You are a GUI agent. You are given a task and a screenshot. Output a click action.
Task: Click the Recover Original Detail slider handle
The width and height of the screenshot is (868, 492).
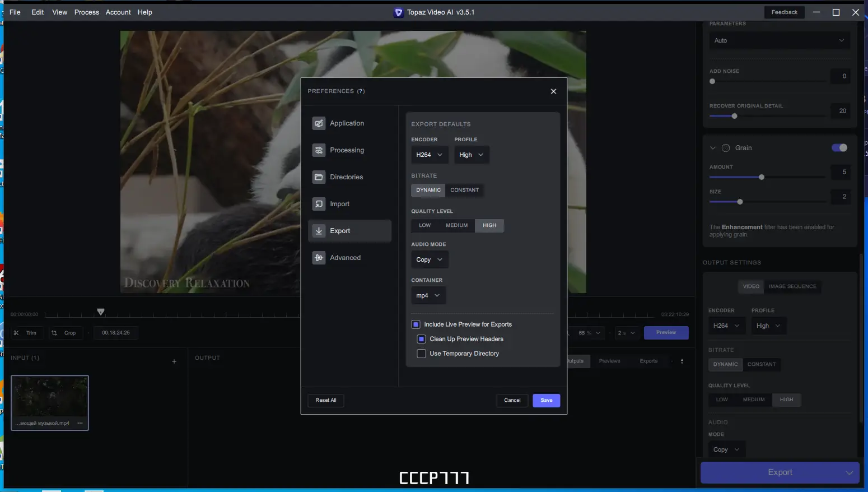click(x=734, y=116)
